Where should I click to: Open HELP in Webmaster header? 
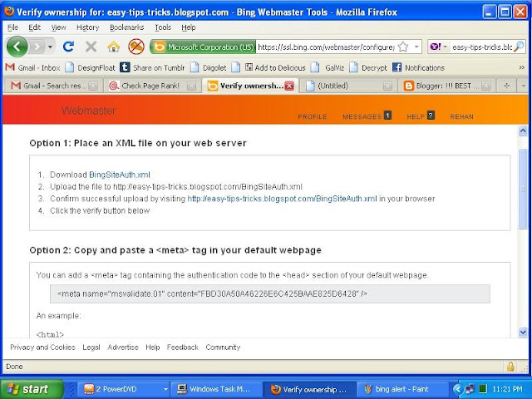coord(421,116)
